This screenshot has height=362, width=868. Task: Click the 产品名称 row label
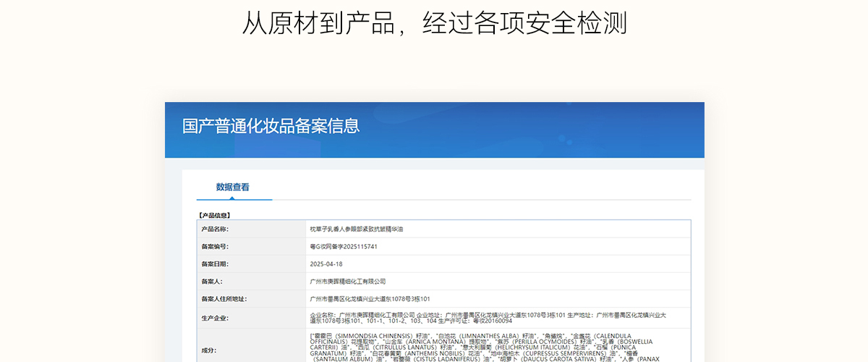214,229
